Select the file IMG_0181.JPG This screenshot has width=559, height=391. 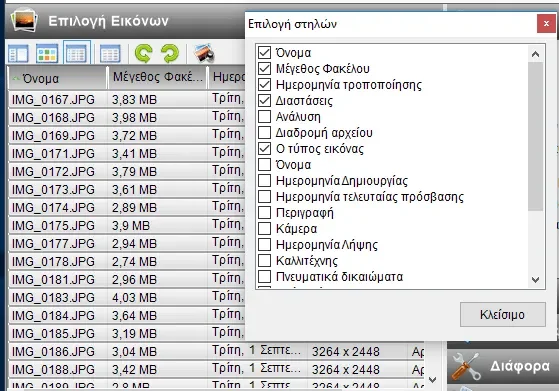[x=53, y=280]
